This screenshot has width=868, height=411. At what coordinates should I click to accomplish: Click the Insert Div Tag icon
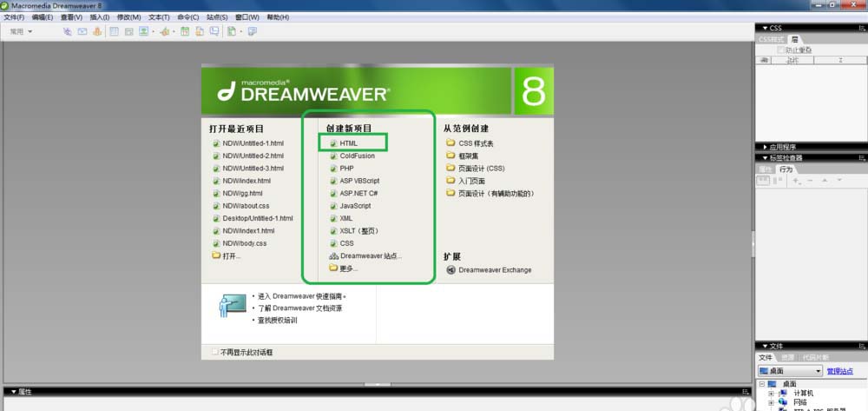[x=129, y=31]
